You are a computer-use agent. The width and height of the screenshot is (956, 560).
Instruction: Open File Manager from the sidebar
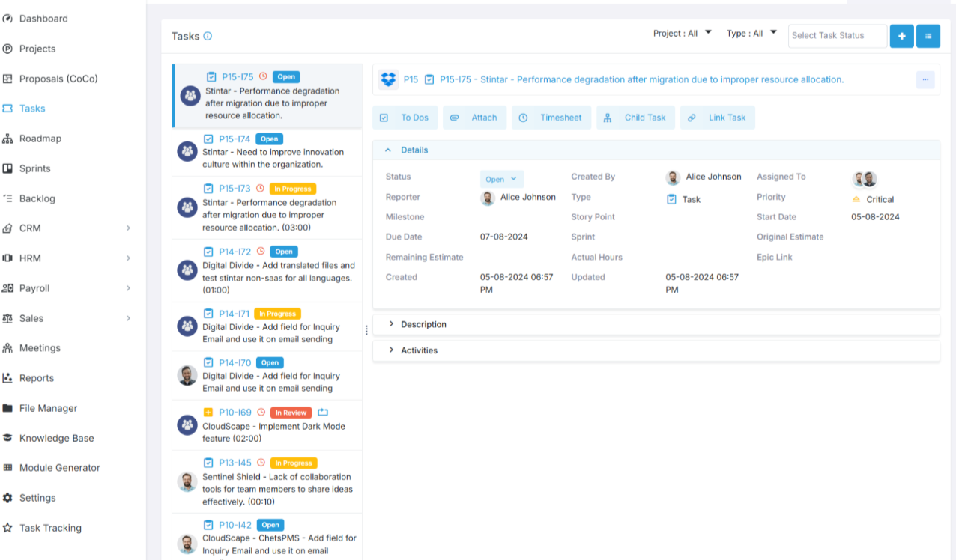click(48, 408)
